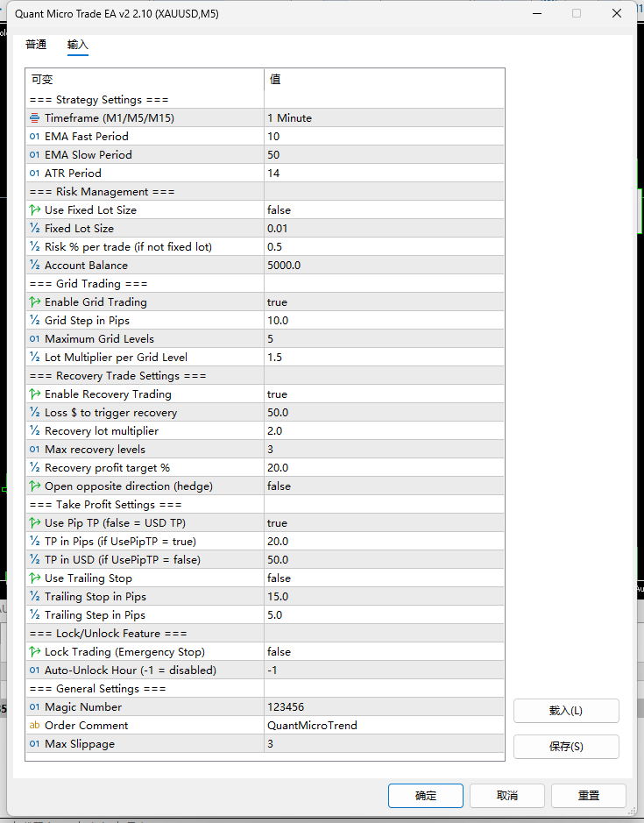Image resolution: width=644 pixels, height=823 pixels.
Task: Click the 载入(L) load button
Action: pyautogui.click(x=566, y=711)
